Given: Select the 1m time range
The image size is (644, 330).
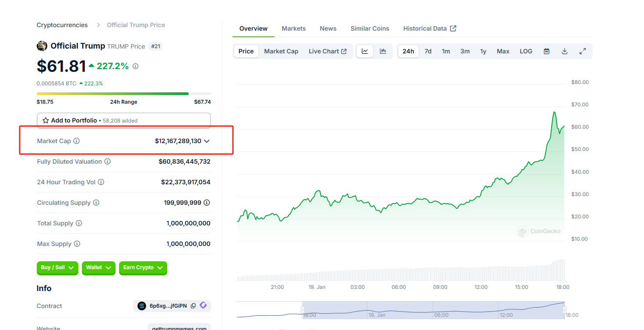Looking at the screenshot, I should (x=446, y=51).
